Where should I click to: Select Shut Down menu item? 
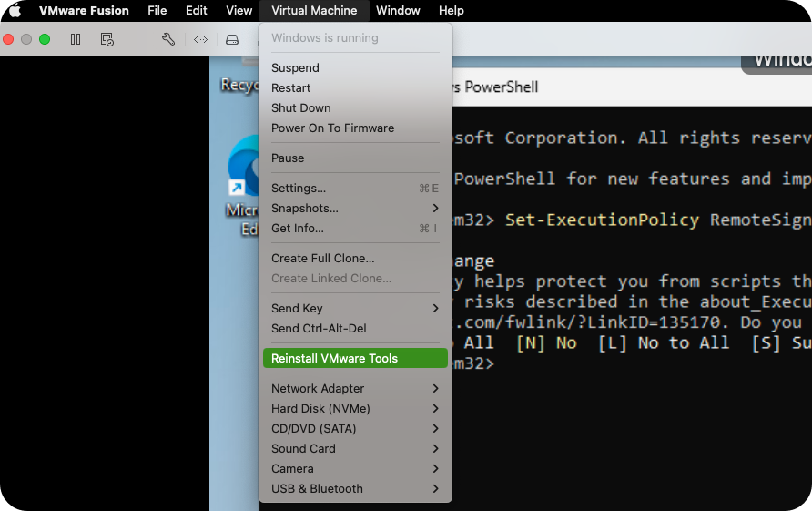click(355, 107)
